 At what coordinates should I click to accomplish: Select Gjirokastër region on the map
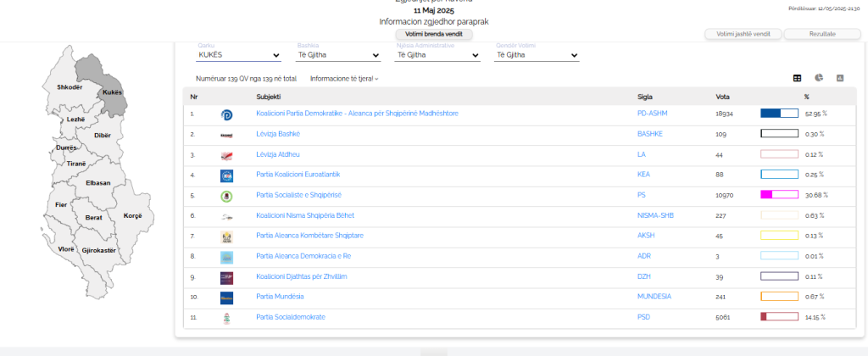98,251
